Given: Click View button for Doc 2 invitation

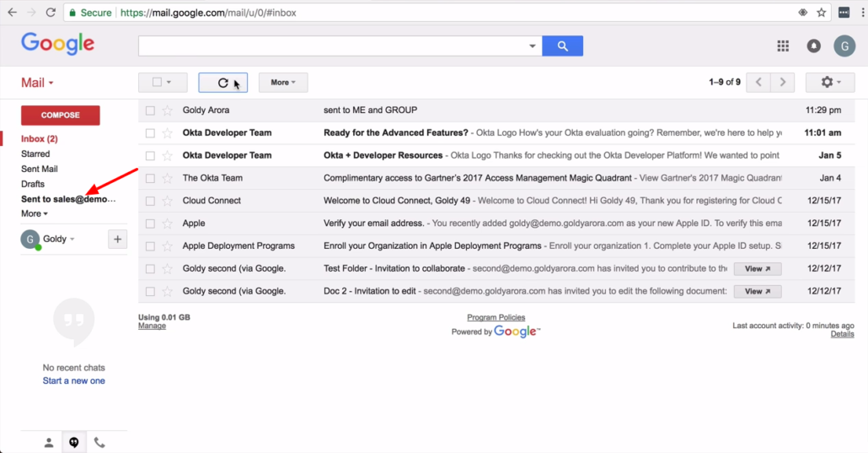Looking at the screenshot, I should (758, 292).
